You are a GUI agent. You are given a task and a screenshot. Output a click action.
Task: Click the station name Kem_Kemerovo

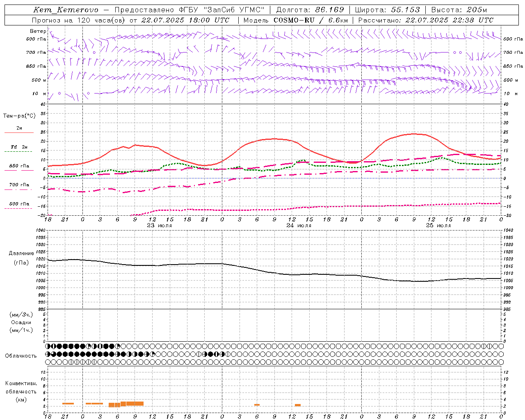point(66,10)
